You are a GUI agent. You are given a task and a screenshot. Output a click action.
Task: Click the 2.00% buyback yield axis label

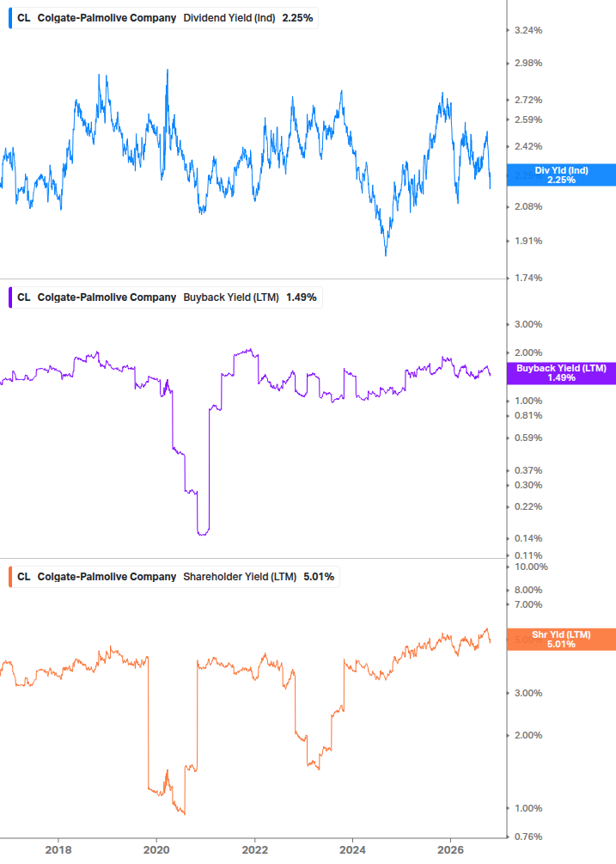pyautogui.click(x=528, y=352)
